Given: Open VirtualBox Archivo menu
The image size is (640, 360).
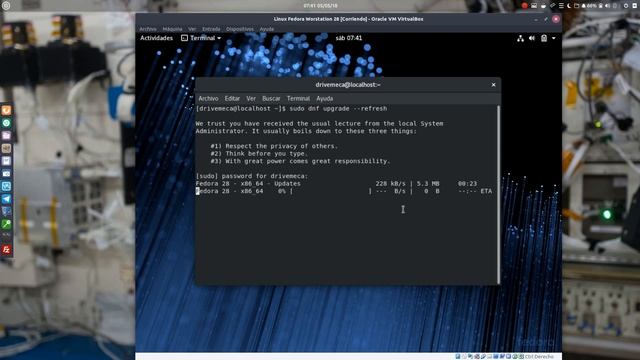Looking at the screenshot, I should tap(148, 29).
